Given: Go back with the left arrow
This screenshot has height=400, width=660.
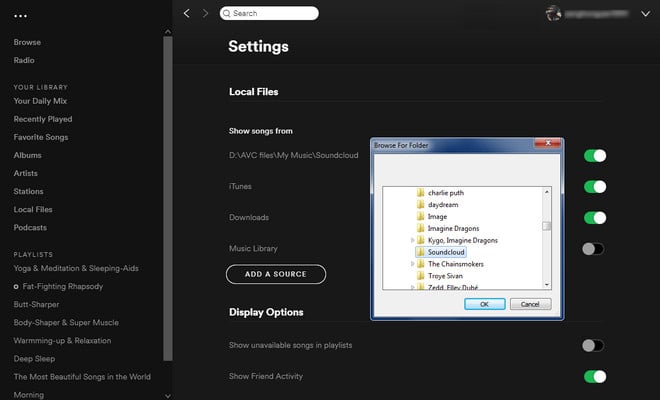Looking at the screenshot, I should coord(186,13).
